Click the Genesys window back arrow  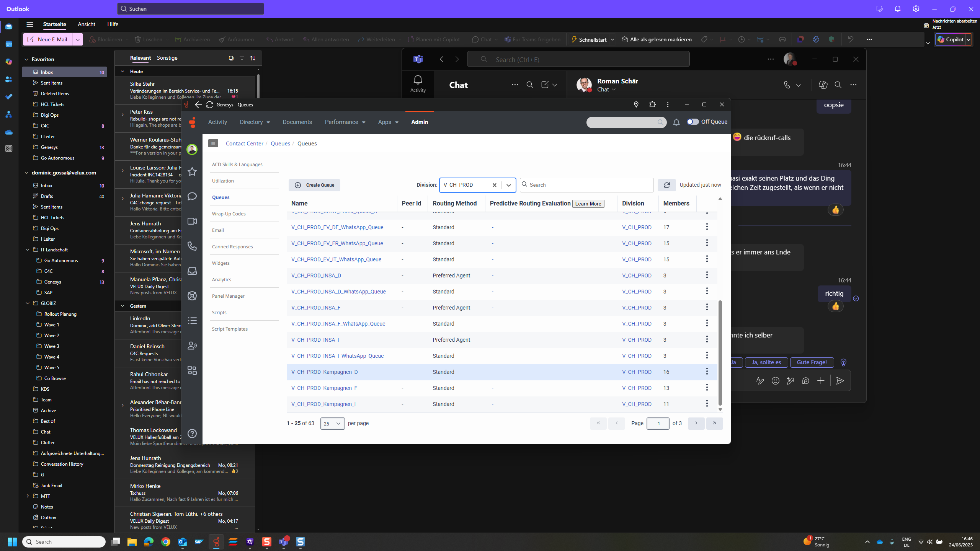pos(198,105)
